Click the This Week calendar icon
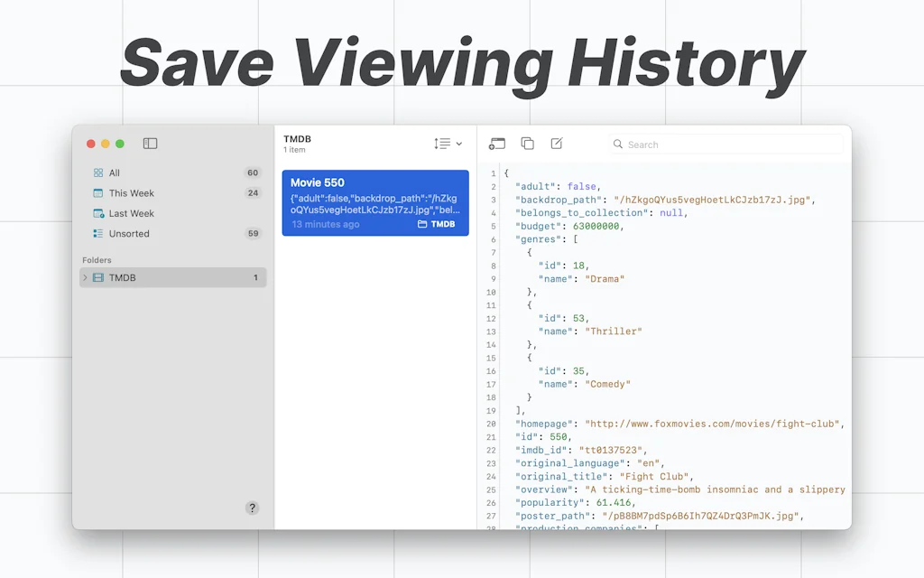This screenshot has width=924, height=578. (99, 192)
